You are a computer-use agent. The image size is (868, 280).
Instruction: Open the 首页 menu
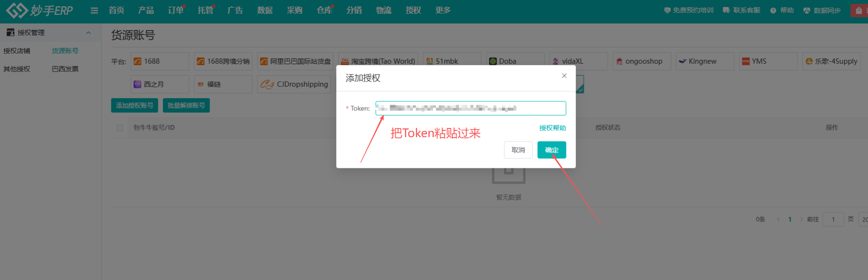point(117,10)
